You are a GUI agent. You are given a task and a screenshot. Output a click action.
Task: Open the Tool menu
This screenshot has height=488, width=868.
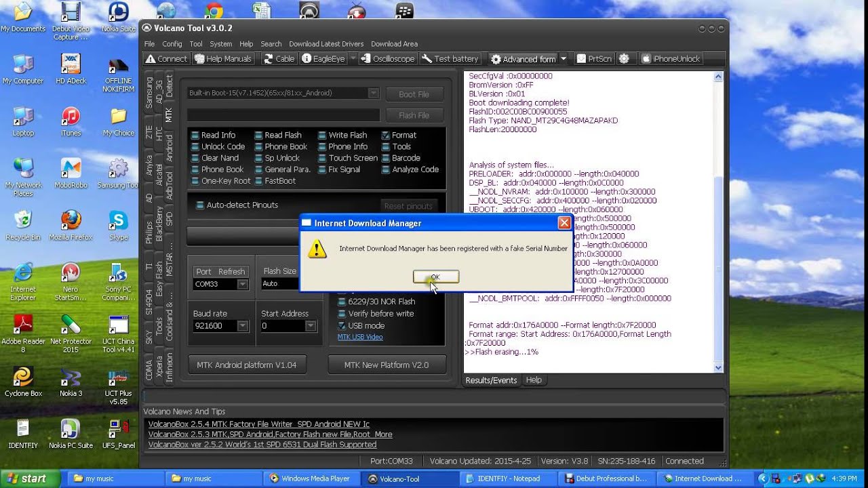pyautogui.click(x=196, y=43)
